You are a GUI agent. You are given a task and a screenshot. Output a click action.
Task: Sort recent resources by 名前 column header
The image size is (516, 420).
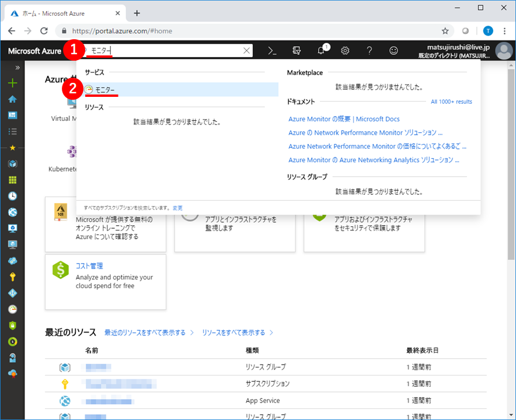tap(92, 350)
